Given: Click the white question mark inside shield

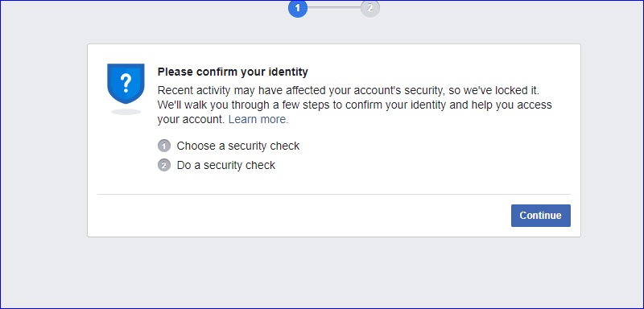Looking at the screenshot, I should click(126, 83).
